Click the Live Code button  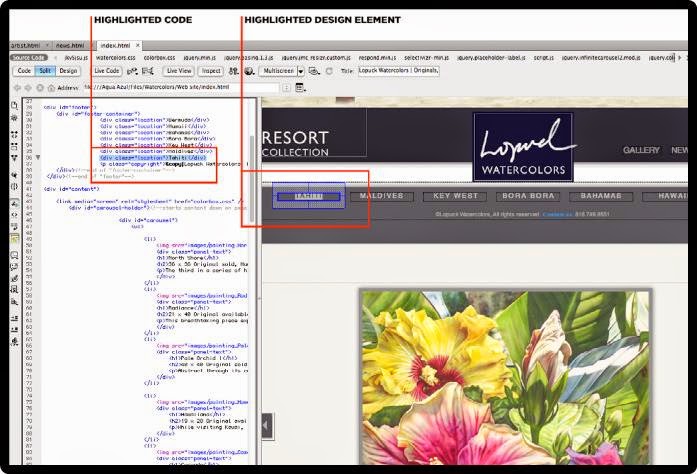(x=107, y=71)
